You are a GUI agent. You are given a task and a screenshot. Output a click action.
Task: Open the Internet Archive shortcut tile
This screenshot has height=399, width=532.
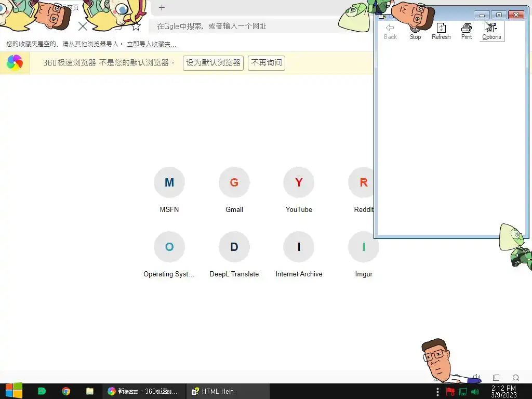(x=299, y=254)
